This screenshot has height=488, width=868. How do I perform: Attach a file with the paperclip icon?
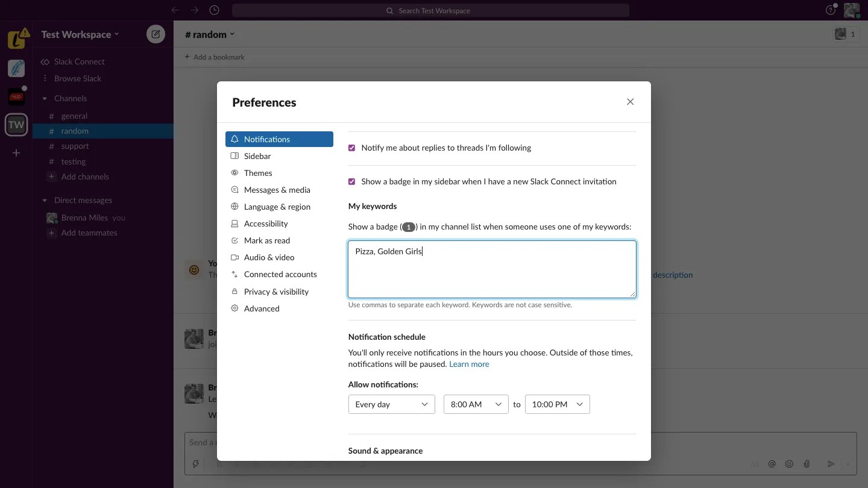point(807,464)
